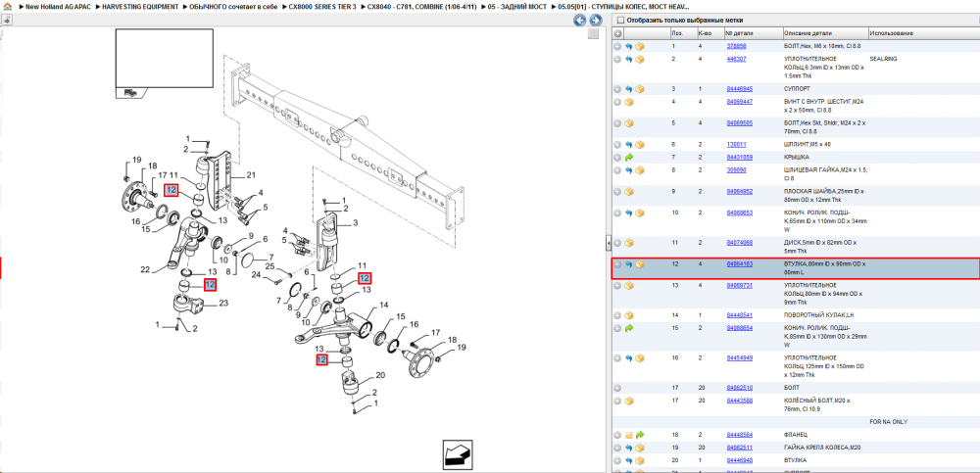
Task: Click the blue arrow for SEALRING row
Action: tap(629, 59)
